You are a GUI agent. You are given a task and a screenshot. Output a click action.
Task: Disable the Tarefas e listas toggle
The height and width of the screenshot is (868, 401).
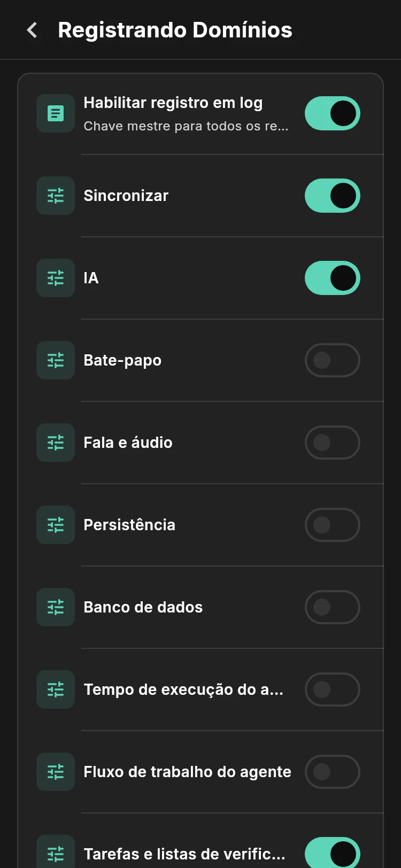(x=333, y=853)
